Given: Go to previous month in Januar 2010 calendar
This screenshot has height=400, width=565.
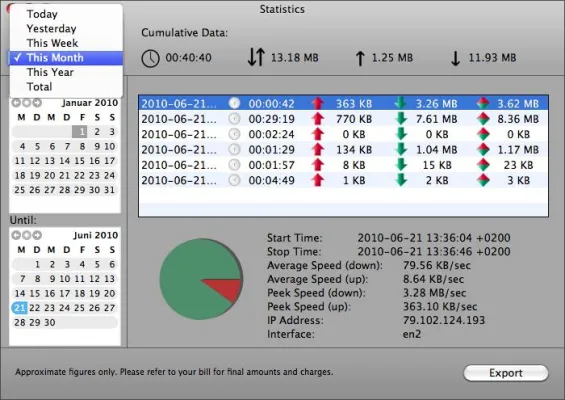Looking at the screenshot, I should pyautogui.click(x=16, y=103).
